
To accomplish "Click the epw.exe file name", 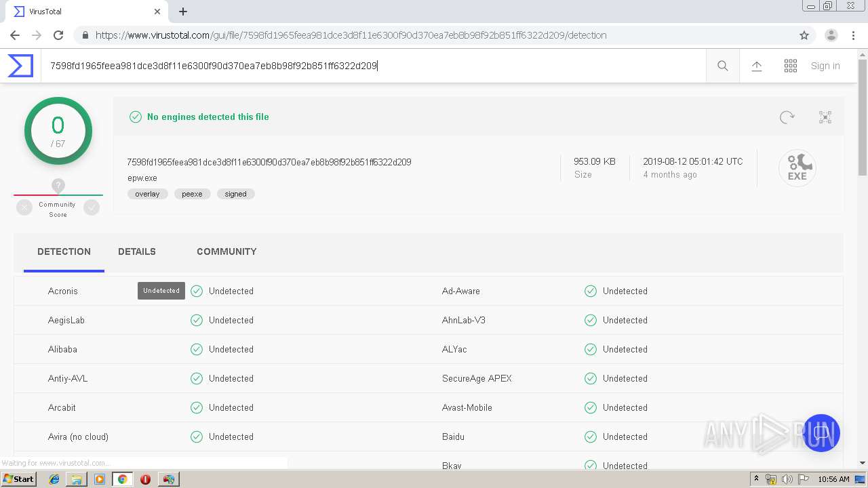I will click(142, 178).
